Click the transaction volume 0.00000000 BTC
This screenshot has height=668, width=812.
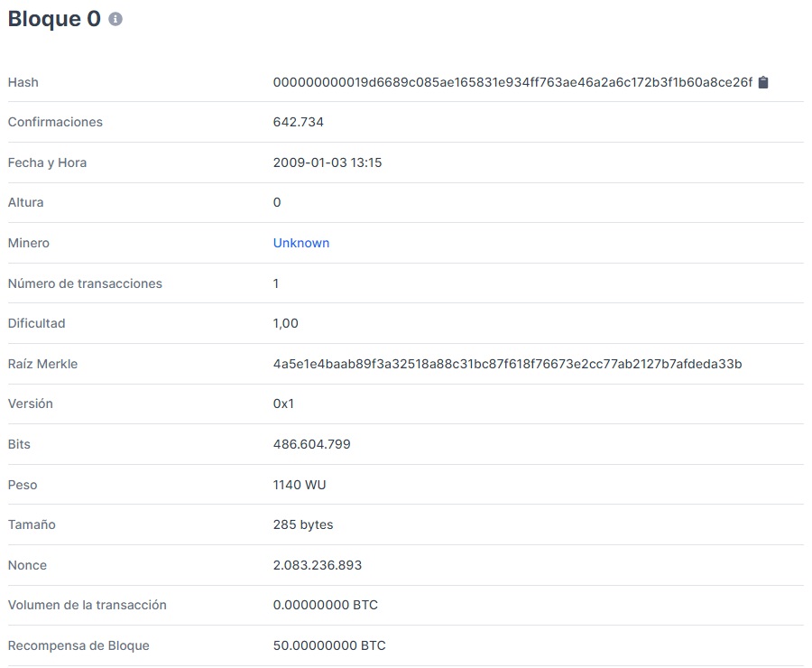(x=326, y=605)
